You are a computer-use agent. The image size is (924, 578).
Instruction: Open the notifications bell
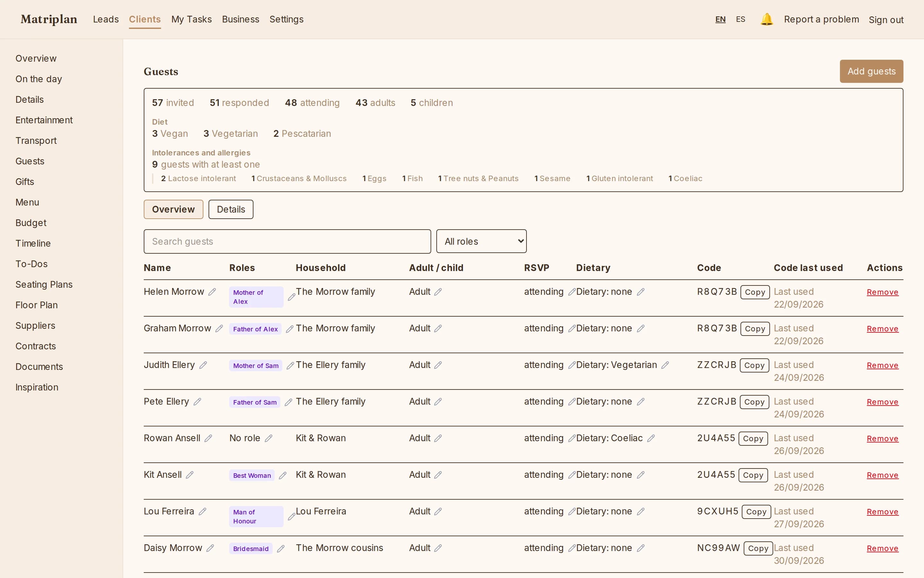767,19
